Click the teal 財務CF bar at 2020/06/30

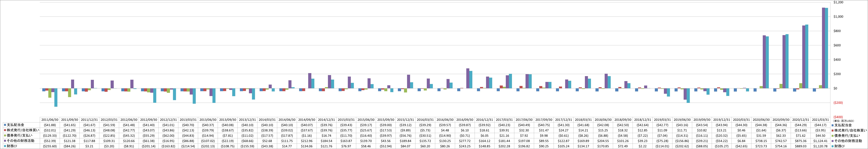click(767, 62)
